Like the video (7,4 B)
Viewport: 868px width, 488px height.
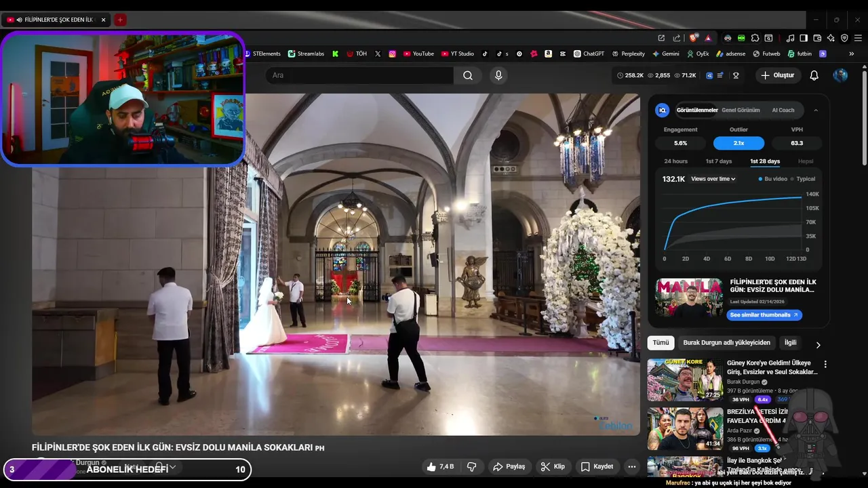pos(440,466)
